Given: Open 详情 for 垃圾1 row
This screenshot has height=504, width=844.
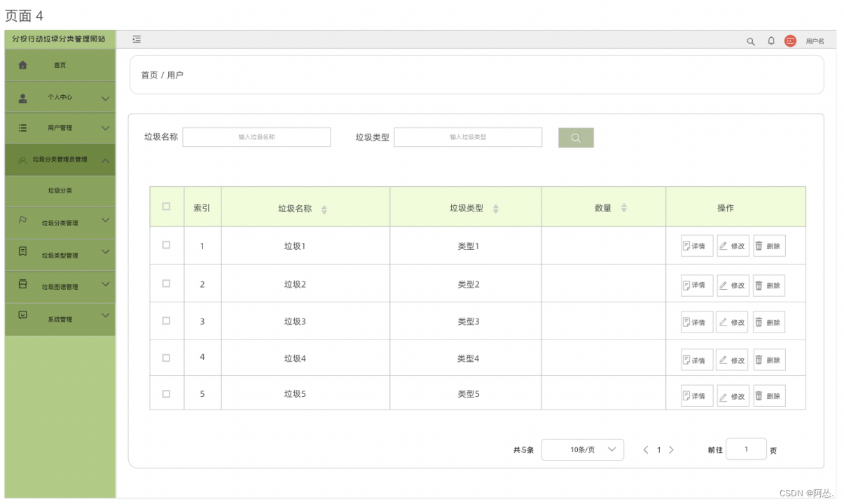Looking at the screenshot, I should 697,246.
